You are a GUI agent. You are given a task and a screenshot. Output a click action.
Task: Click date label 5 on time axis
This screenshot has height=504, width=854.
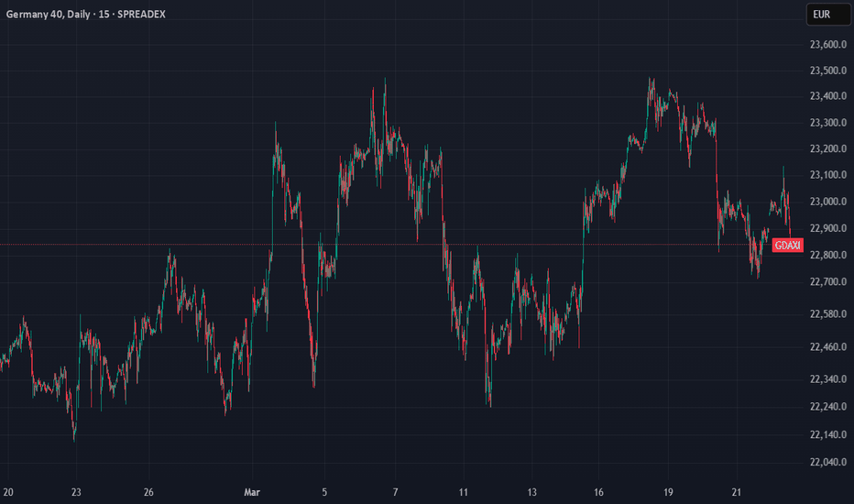(x=324, y=493)
